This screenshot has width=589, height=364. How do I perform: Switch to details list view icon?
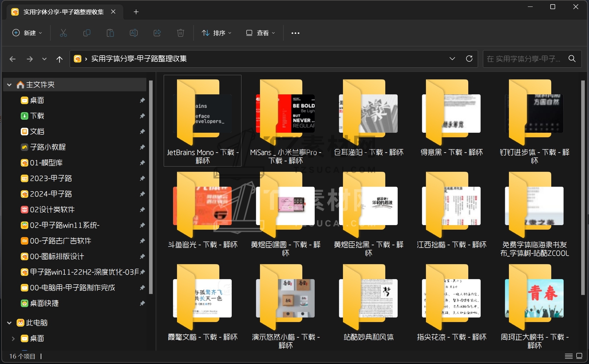(x=569, y=356)
